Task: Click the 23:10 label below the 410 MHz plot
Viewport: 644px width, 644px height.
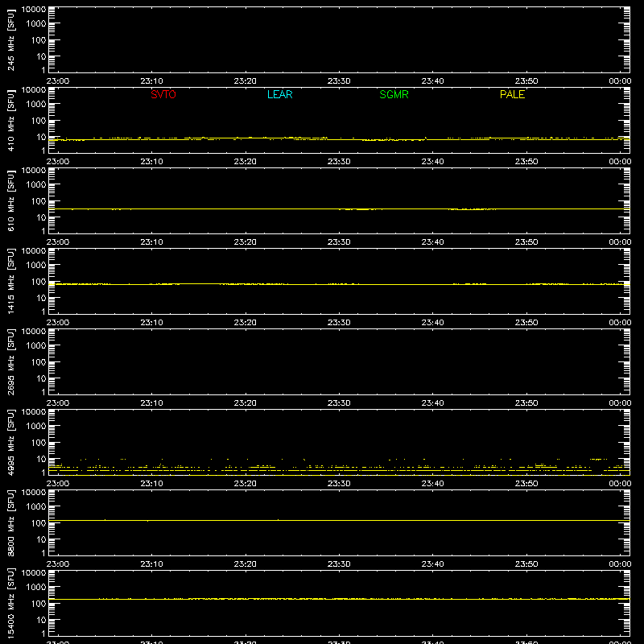Action: point(151,162)
